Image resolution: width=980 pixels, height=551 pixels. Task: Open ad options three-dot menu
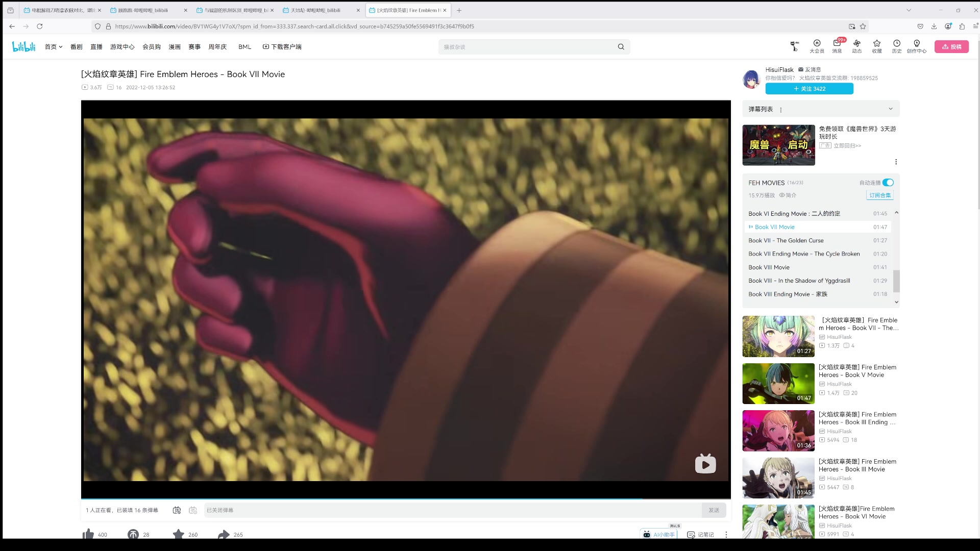coord(896,162)
